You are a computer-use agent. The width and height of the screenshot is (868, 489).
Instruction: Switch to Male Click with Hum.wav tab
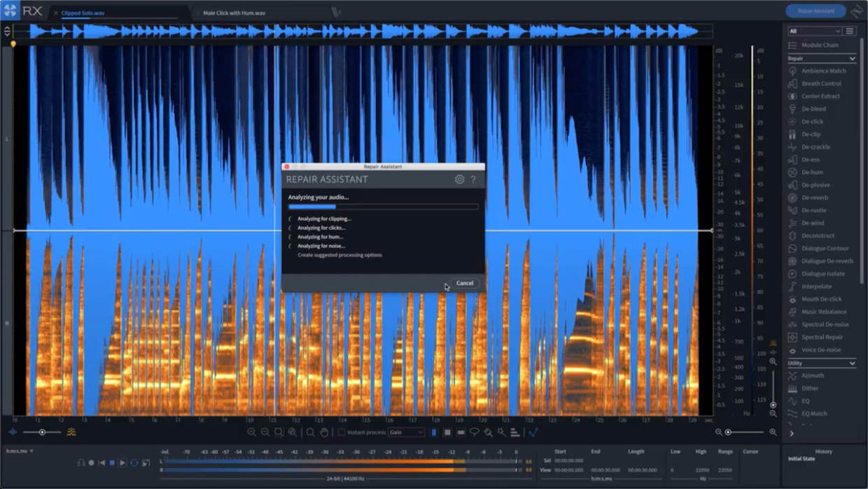coord(234,13)
